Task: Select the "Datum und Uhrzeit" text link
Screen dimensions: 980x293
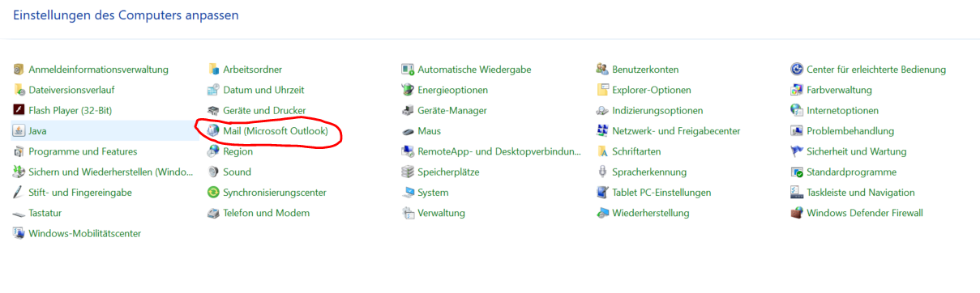Action: (x=263, y=90)
